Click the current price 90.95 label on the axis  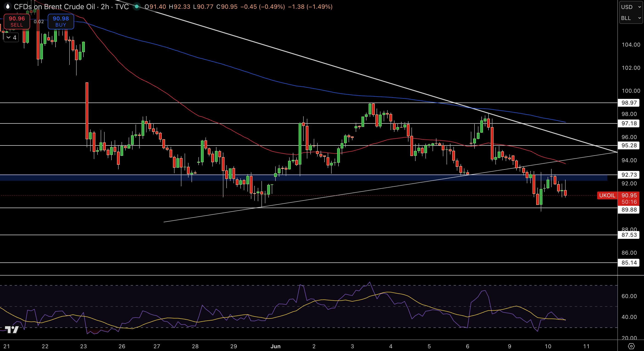(x=629, y=195)
